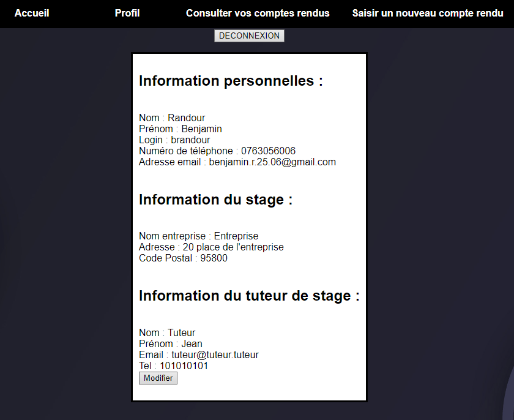
Task: Open Consulter vos comptes rendus
Action: click(258, 13)
